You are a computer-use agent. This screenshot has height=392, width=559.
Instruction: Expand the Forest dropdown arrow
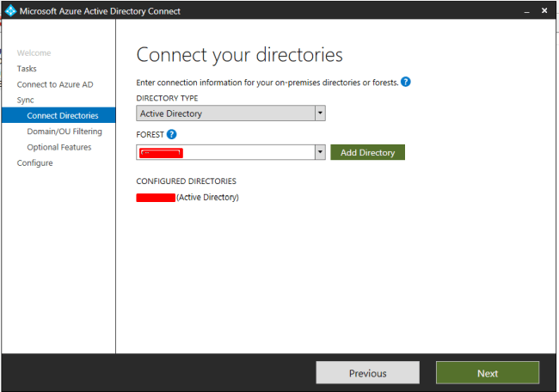pos(320,152)
